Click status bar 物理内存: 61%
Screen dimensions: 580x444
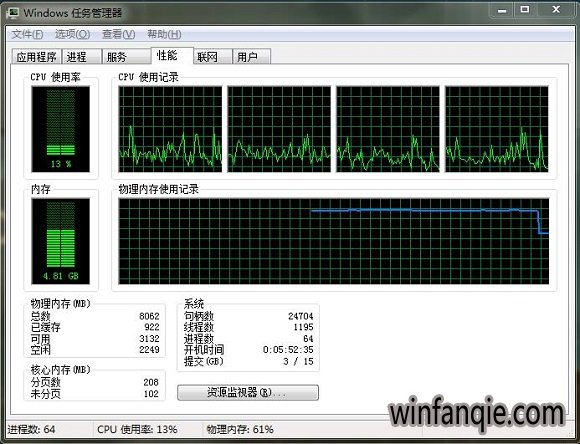pos(240,430)
